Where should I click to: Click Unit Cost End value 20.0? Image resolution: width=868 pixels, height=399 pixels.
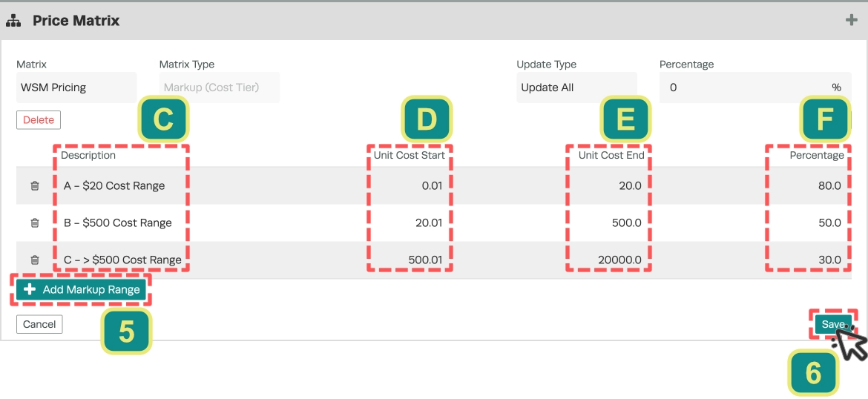click(x=630, y=186)
